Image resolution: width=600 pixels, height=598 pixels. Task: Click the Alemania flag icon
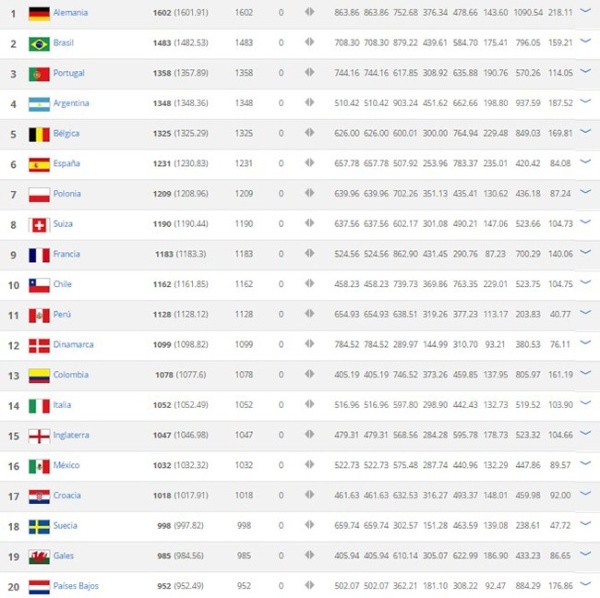click(x=39, y=13)
